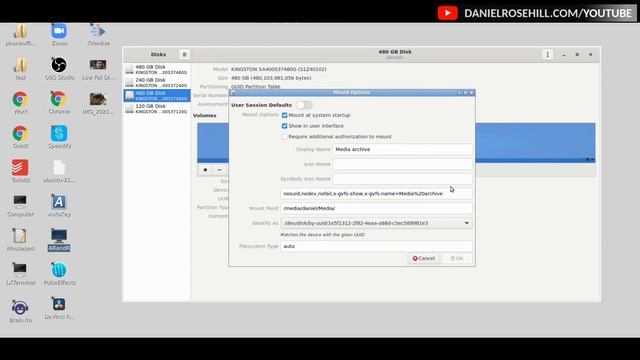
Task: Open LXTerminal from the desktop
Action: tap(20, 273)
